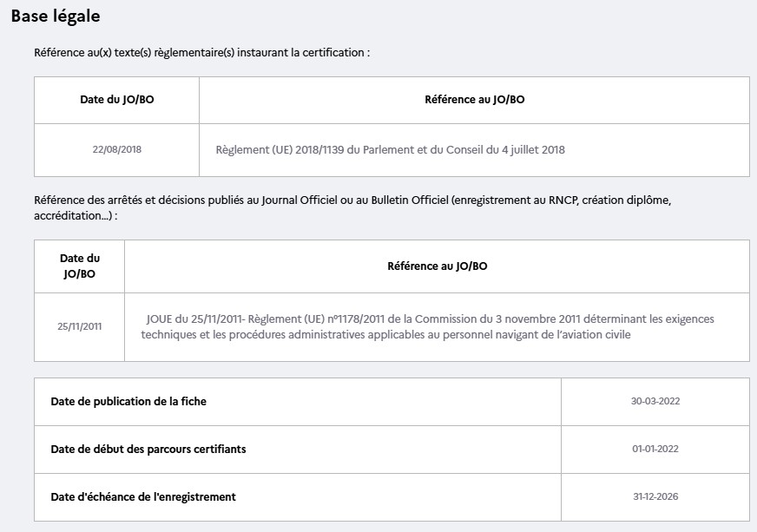Click the "Date de publication de la fiche" label

pyautogui.click(x=128, y=401)
